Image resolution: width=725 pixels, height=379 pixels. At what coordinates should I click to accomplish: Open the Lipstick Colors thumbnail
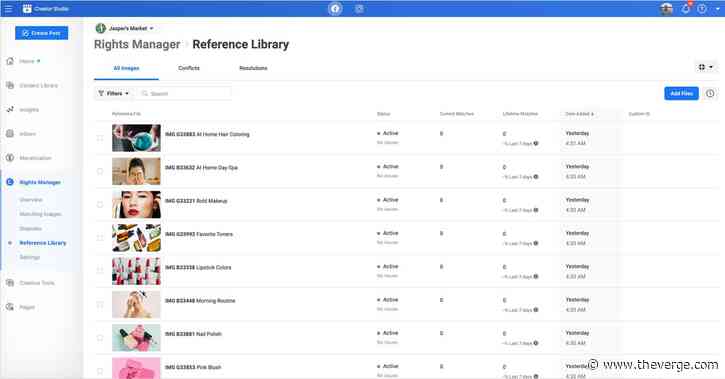(136, 271)
